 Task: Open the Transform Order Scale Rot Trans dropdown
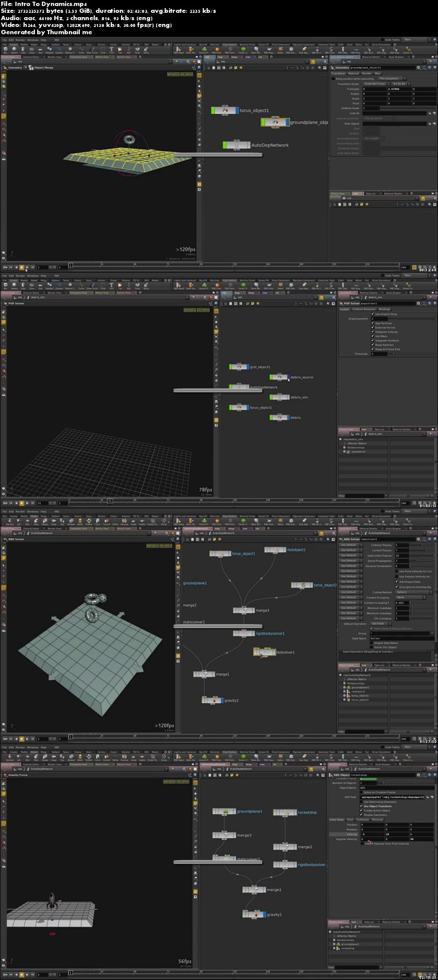click(x=376, y=84)
